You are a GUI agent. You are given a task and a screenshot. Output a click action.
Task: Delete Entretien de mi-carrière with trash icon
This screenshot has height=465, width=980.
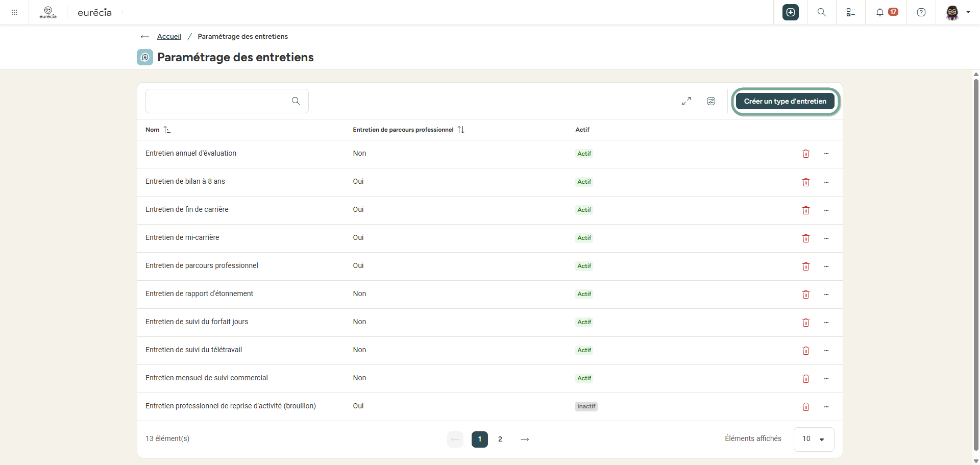[x=806, y=238]
